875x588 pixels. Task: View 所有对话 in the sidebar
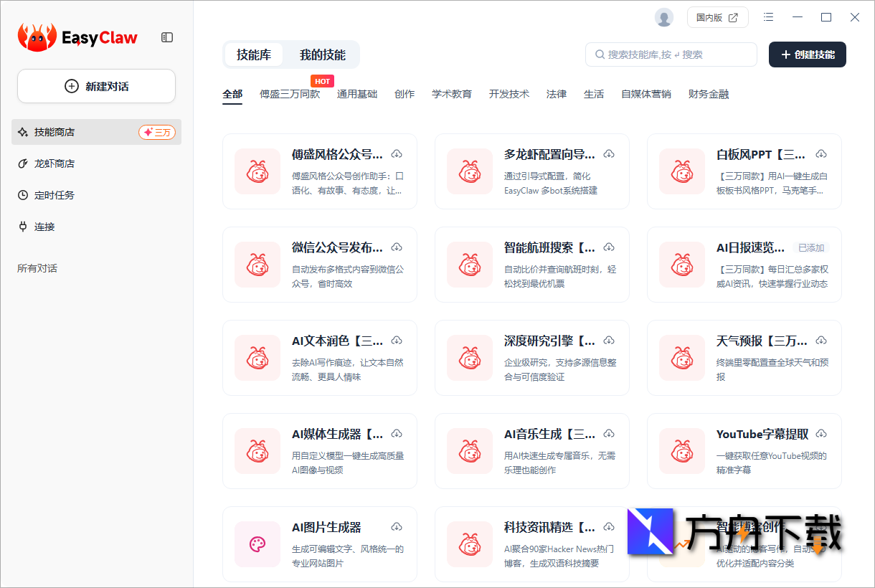coord(37,267)
